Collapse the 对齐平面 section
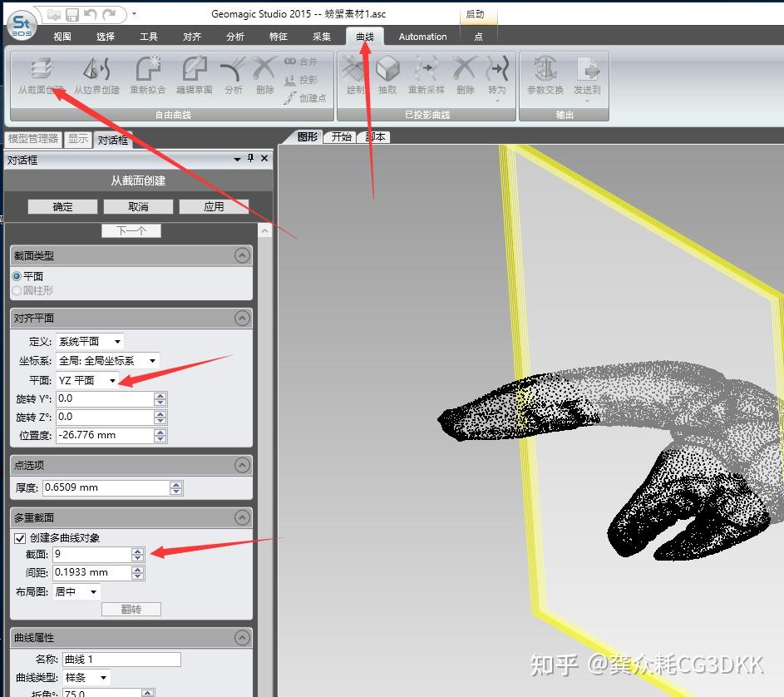 click(242, 318)
